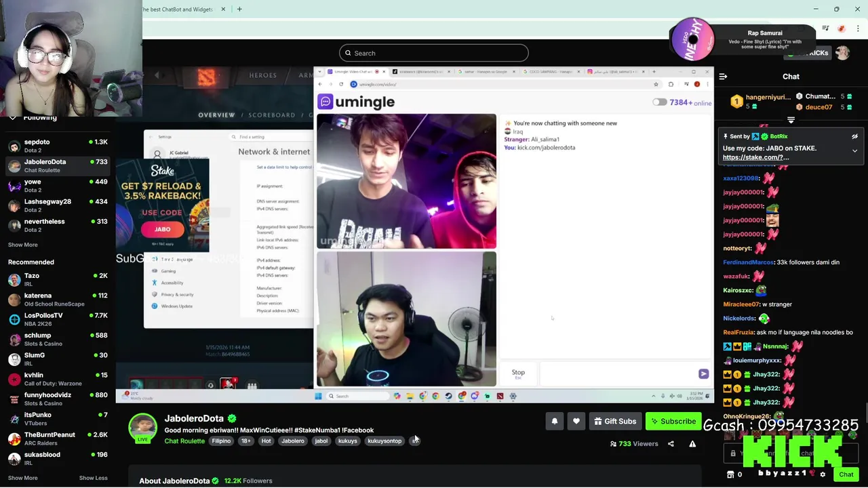Select the 18+ tag
868x488 pixels.
point(245,441)
